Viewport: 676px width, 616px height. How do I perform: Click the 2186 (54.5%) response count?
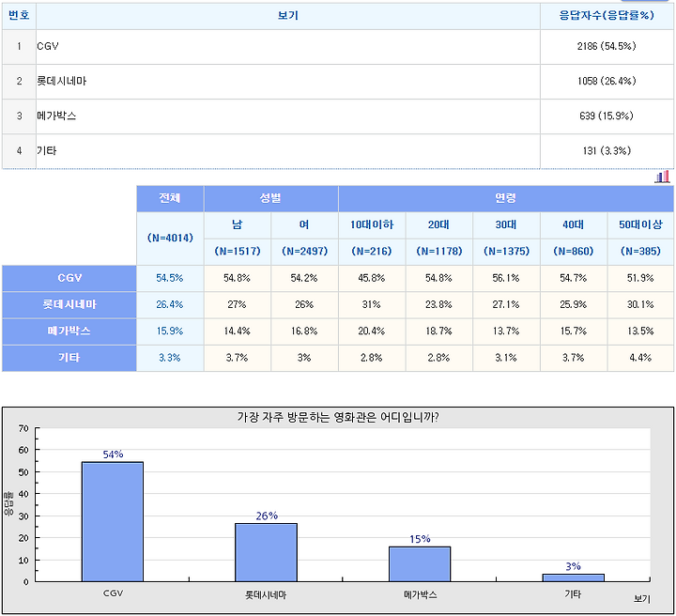pos(607,46)
